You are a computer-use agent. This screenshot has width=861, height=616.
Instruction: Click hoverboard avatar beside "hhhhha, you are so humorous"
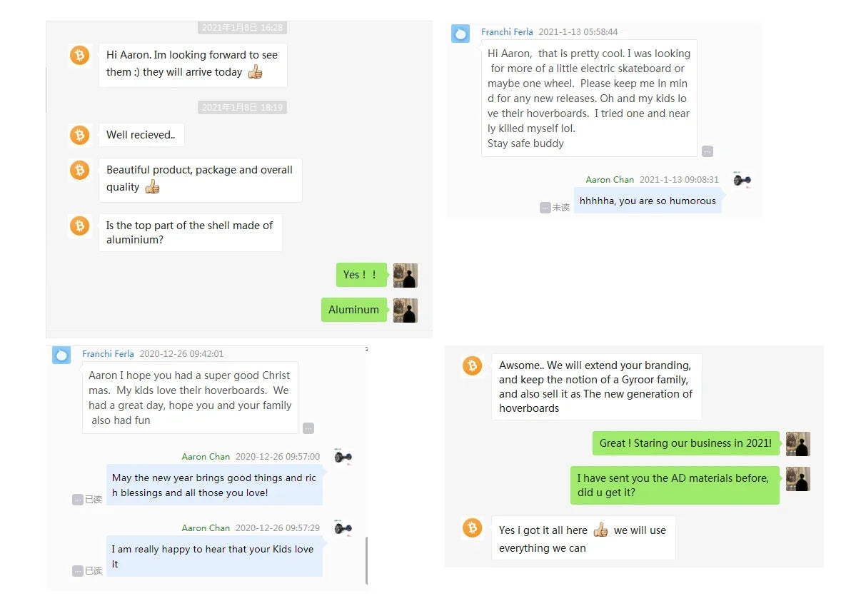742,181
